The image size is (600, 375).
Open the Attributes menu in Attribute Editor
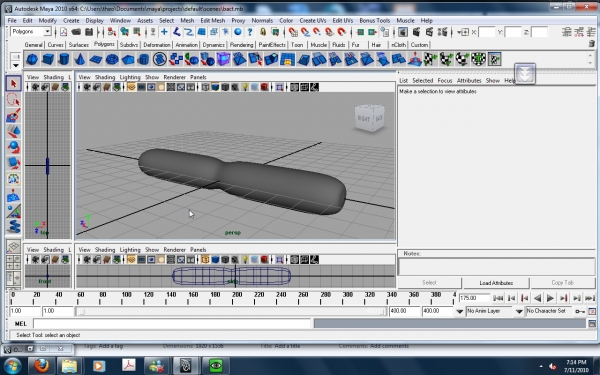[469, 81]
